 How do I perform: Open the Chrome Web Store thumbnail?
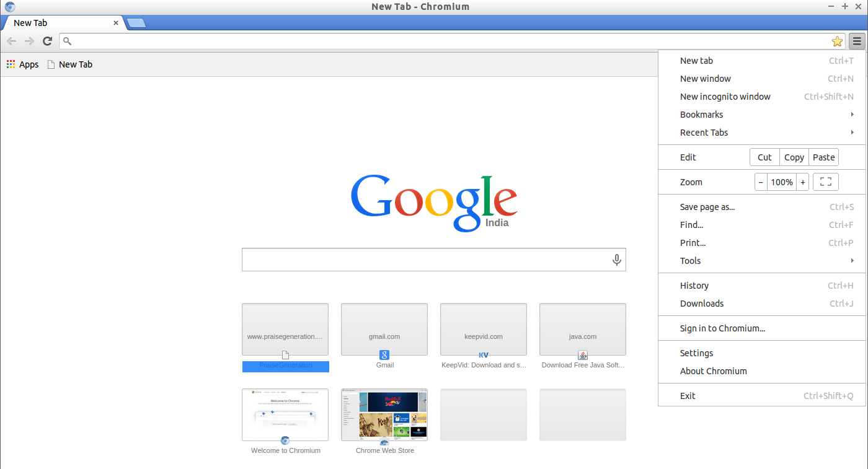coord(384,414)
